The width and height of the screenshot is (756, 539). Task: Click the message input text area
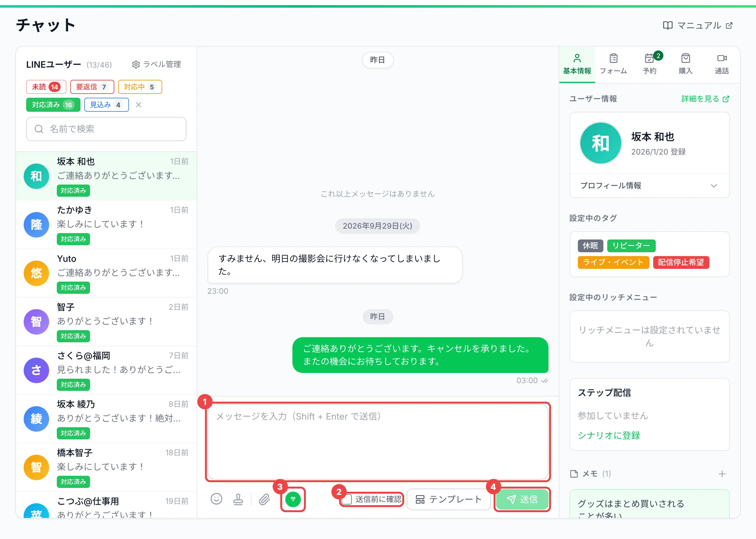pos(378,441)
